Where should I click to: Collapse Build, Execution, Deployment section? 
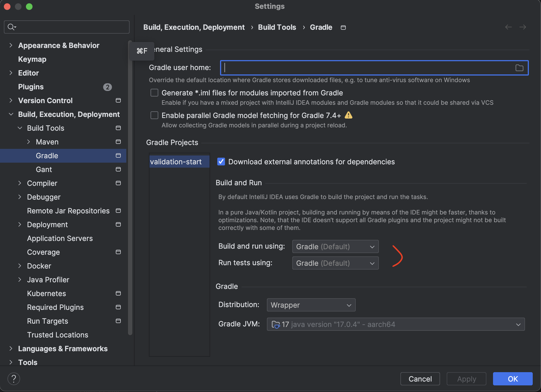(11, 114)
